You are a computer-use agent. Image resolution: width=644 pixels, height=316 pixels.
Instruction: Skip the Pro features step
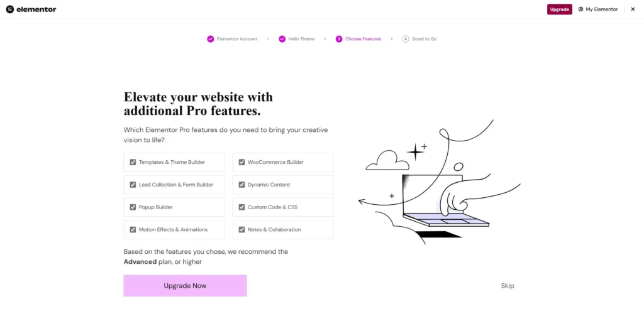tap(508, 286)
